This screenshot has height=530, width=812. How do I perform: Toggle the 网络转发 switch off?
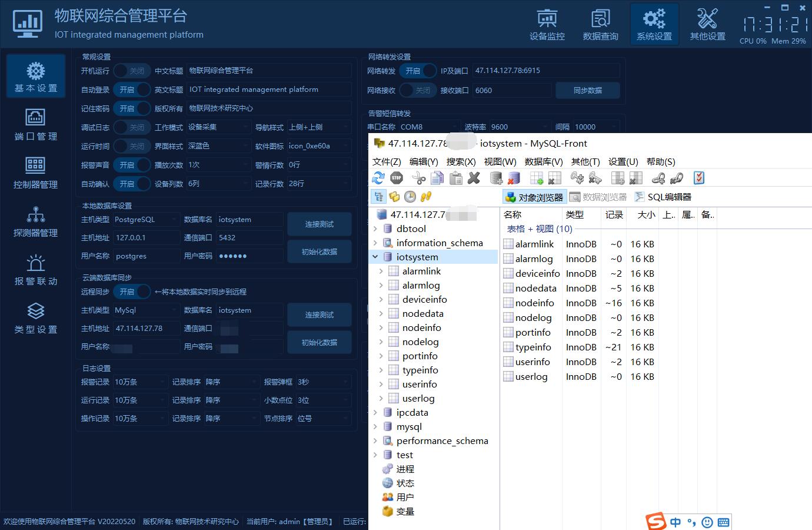pos(418,71)
